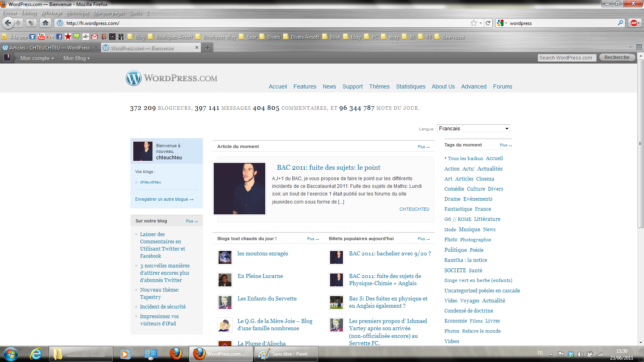The width and height of the screenshot is (644, 362).
Task: Open the Langue 'Francais' combo box
Action: pos(474,128)
